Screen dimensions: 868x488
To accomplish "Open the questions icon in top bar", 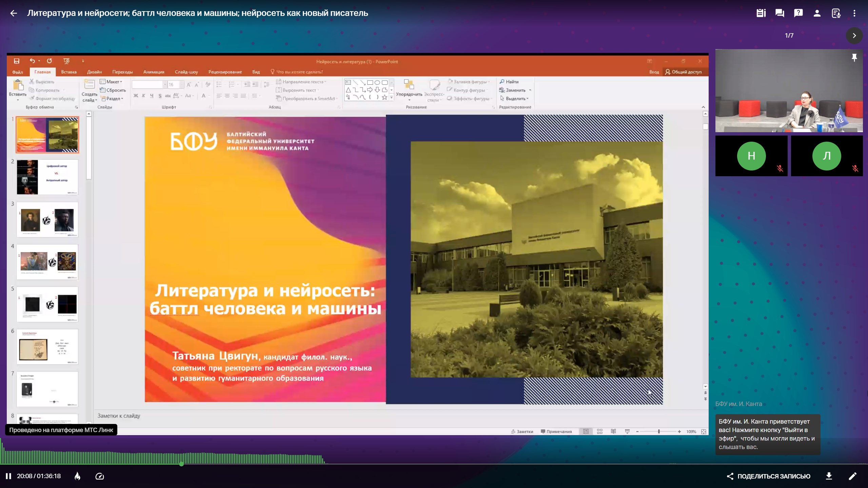I will (798, 13).
